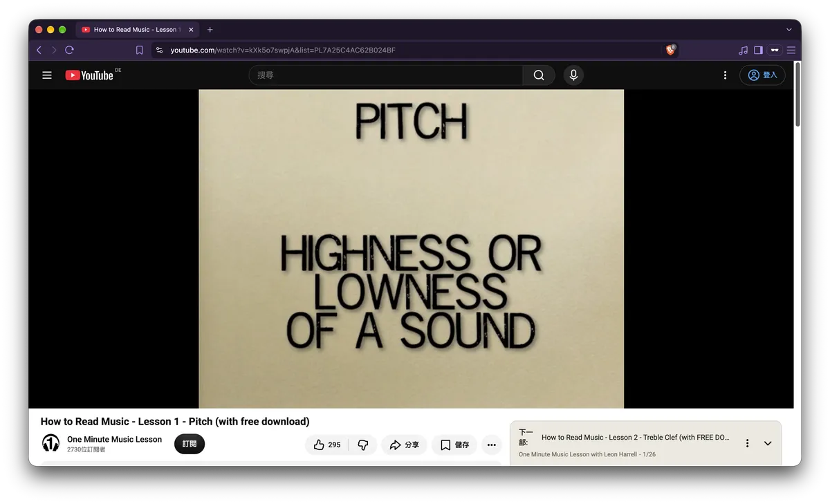
Task: Close the How to Read Music tab
Action: pyautogui.click(x=192, y=30)
